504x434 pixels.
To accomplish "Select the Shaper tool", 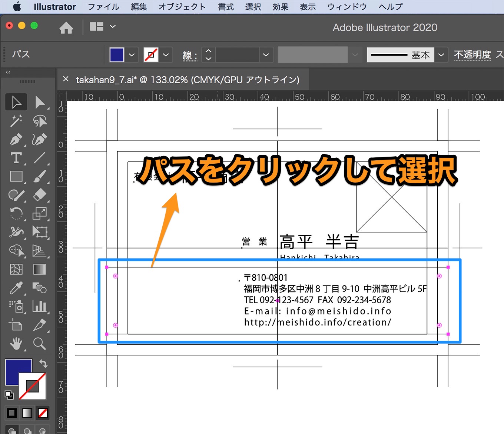I will tap(16, 195).
